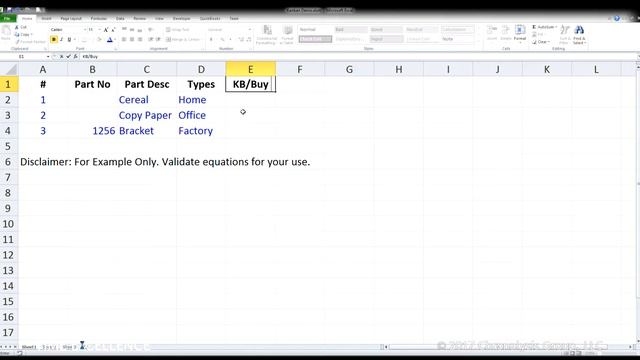Confirm the entry with the formula bar checkmark
Screen dimensions: 640x360
tap(69, 57)
